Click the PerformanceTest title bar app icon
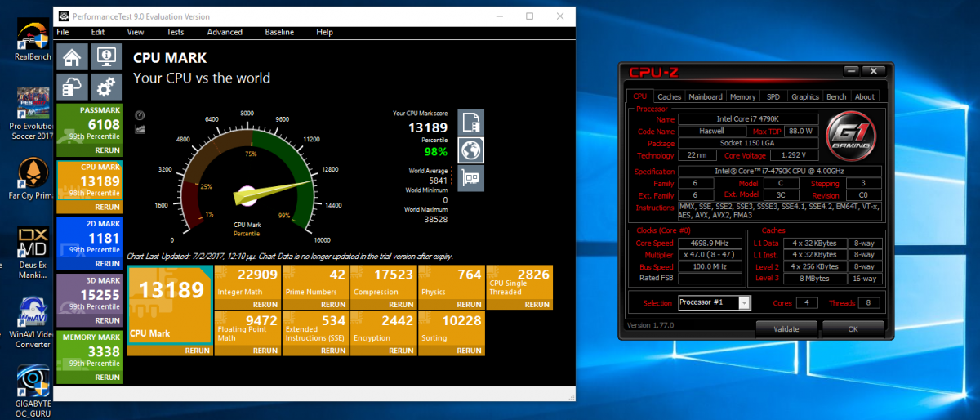980x420 pixels. coord(63,16)
